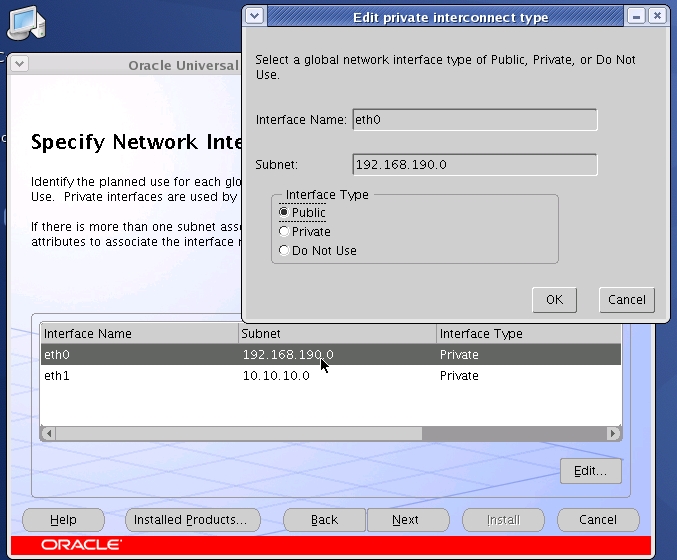Click the Interface Name field showing eth0
The width and height of the screenshot is (677, 560).
475,120
